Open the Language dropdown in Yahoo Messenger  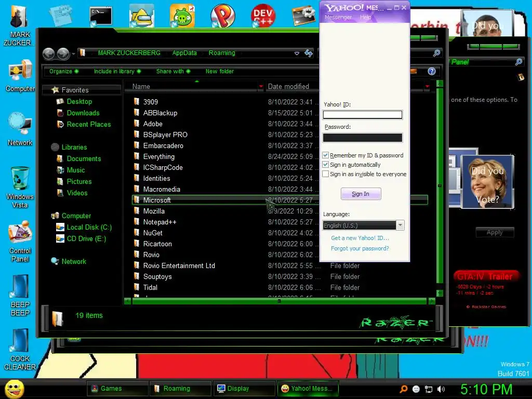401,225
